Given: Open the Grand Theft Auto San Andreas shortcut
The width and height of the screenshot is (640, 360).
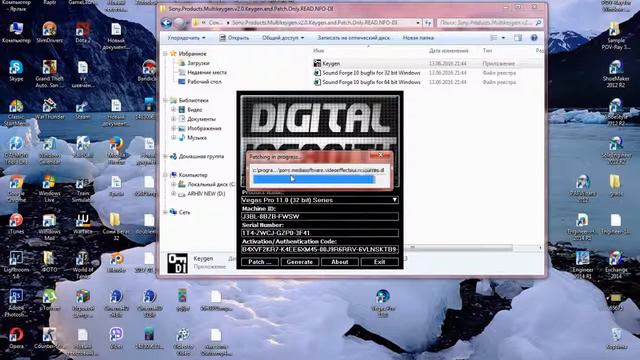Looking at the screenshot, I should point(49,73).
